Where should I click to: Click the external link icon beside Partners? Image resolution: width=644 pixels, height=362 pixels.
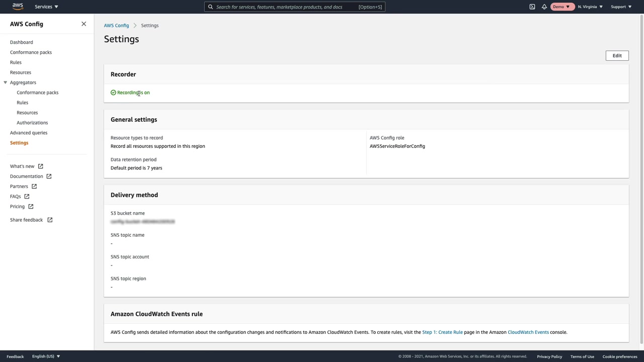click(x=34, y=187)
